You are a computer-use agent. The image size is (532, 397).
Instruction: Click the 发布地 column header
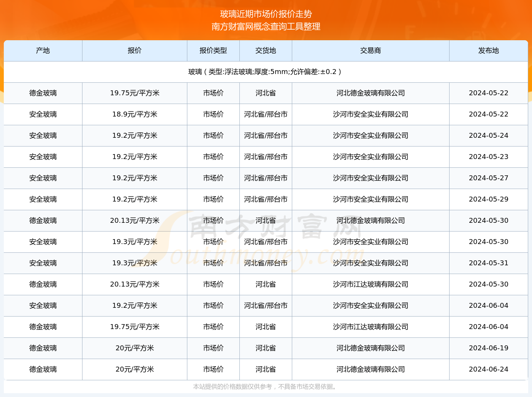pyautogui.click(x=488, y=50)
